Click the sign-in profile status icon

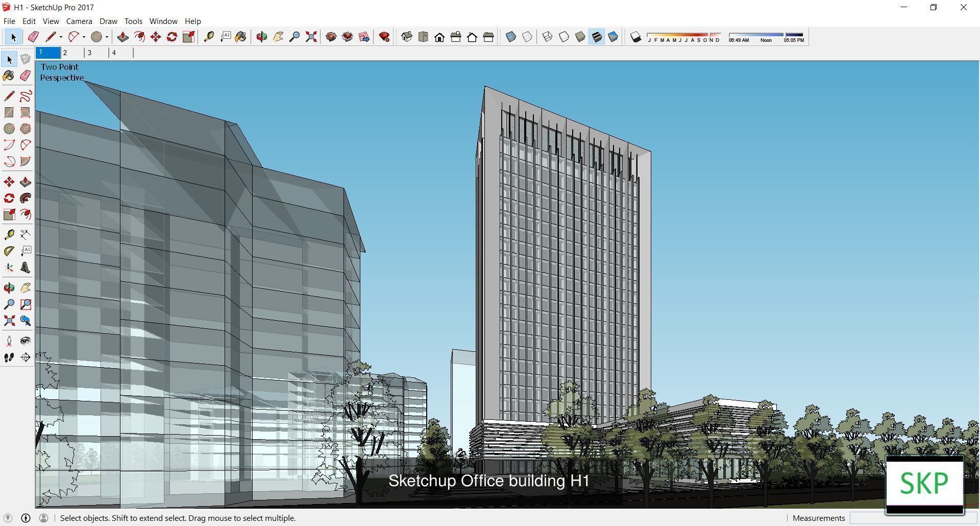point(43,518)
